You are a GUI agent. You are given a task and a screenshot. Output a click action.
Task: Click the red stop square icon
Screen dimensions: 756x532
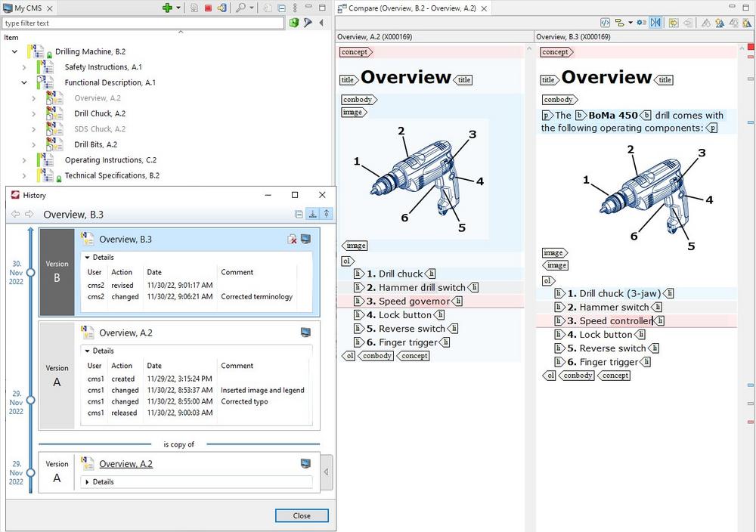208,8
